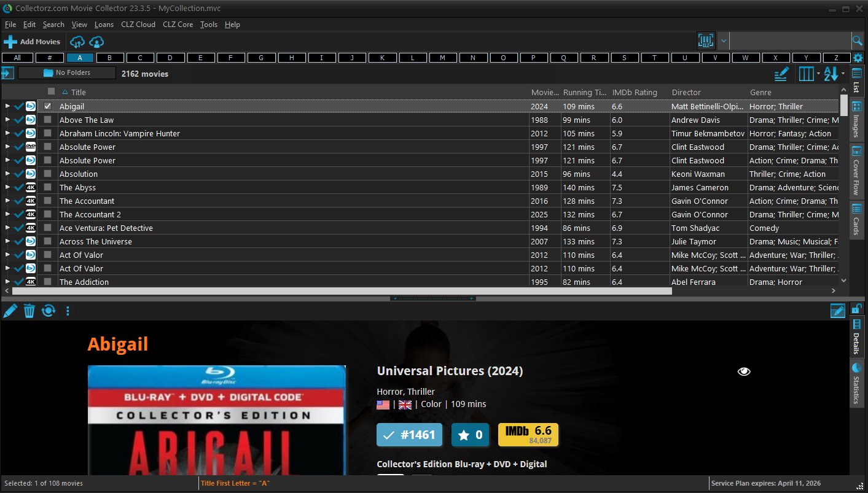Open the vertical three-dot more menu
This screenshot has height=493, width=868.
click(x=68, y=311)
